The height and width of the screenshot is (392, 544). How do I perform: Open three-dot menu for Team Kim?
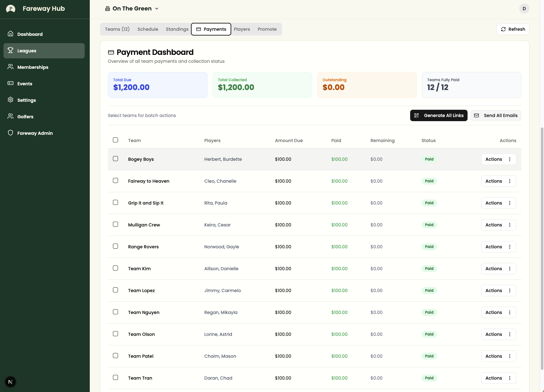tap(510, 269)
